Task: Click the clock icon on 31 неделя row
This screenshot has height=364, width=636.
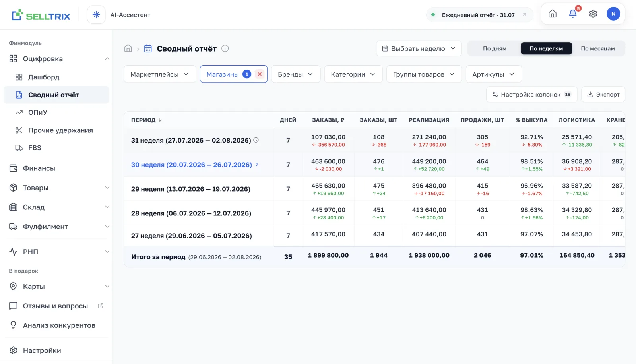Action: coord(256,140)
